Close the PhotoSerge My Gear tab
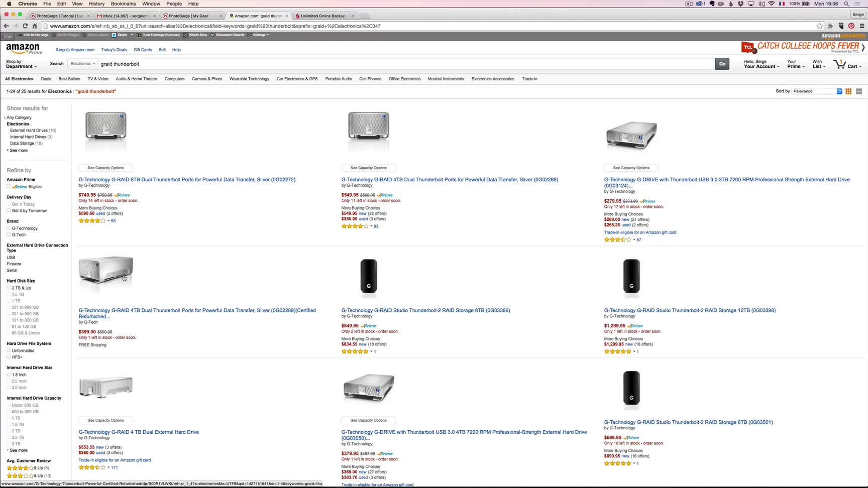Screen dimensions: 868x488 (x=221, y=16)
